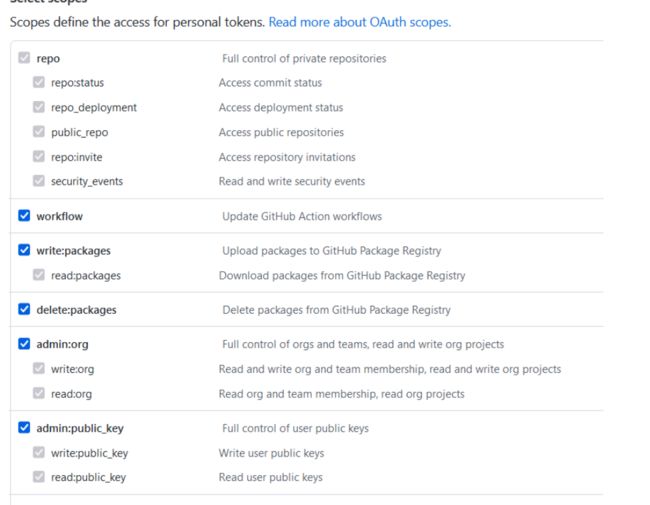Click 'Download packages from GitHub Package Registry' text
The width and height of the screenshot is (650, 505).
coord(342,276)
